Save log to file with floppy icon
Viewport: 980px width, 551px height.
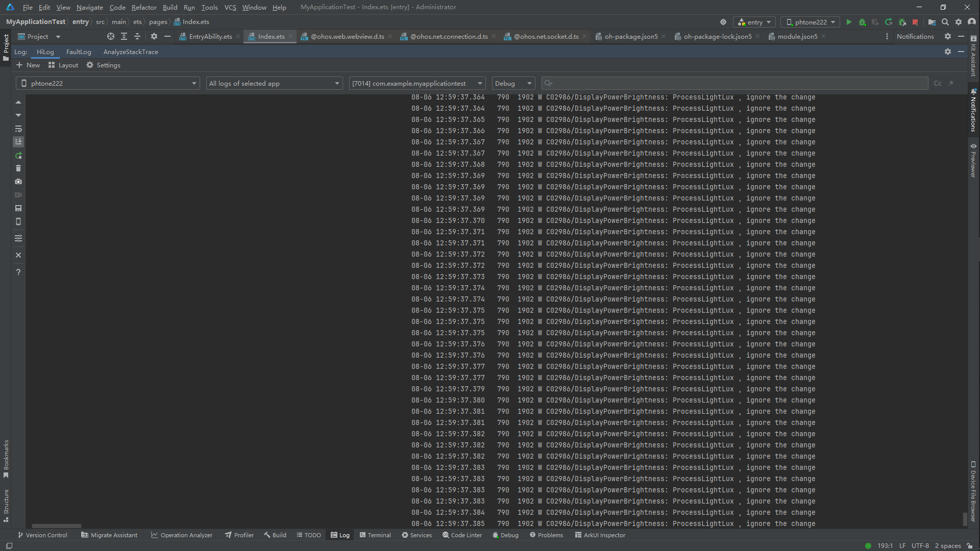(x=18, y=208)
